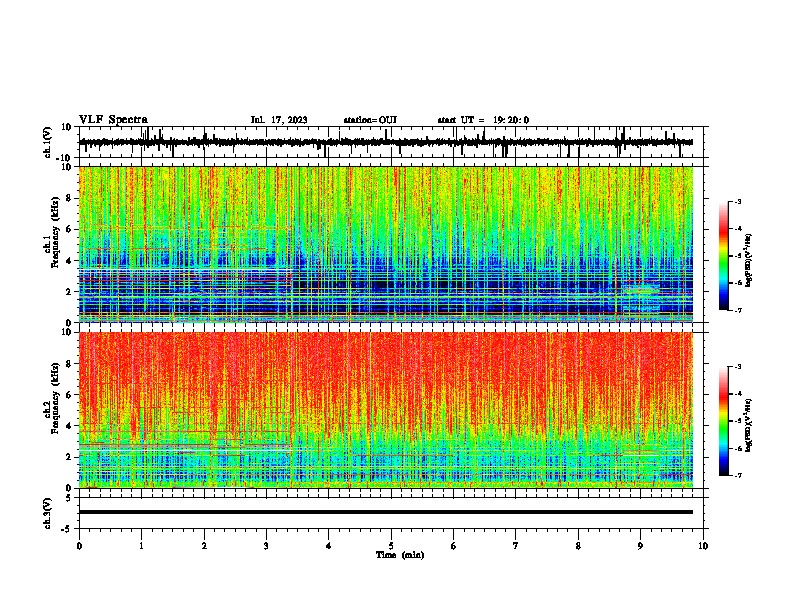Click time axis tick label 2
The image size is (792, 612).
(x=204, y=546)
